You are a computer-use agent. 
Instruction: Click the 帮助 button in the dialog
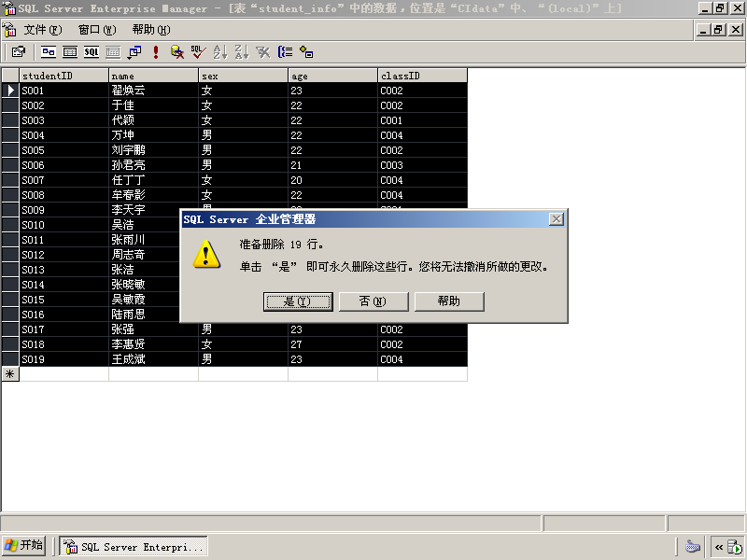click(x=449, y=301)
